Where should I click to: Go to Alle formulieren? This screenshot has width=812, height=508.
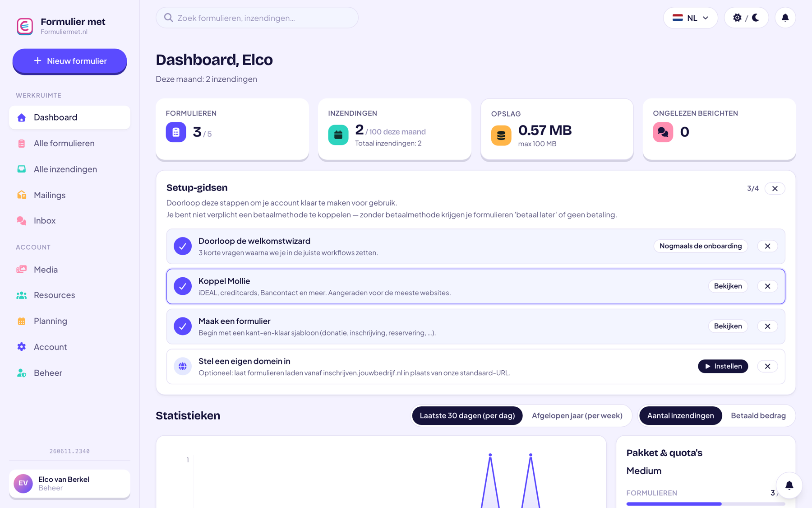pyautogui.click(x=69, y=143)
